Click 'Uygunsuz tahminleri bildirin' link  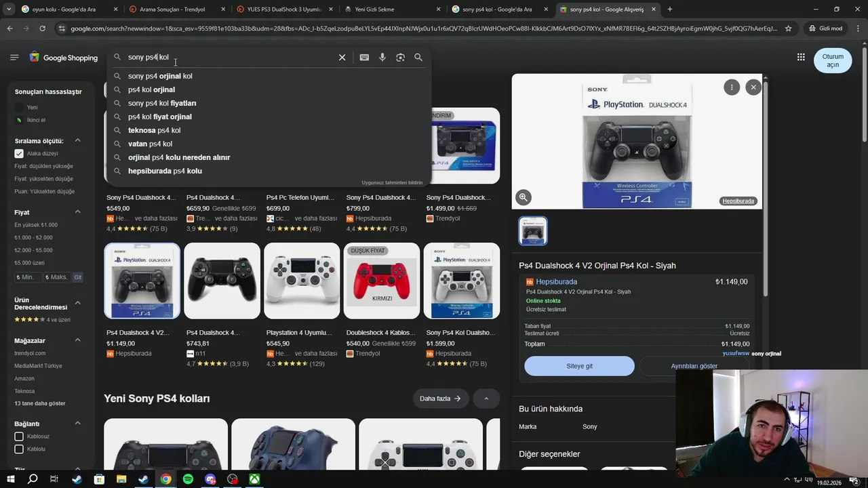click(392, 182)
